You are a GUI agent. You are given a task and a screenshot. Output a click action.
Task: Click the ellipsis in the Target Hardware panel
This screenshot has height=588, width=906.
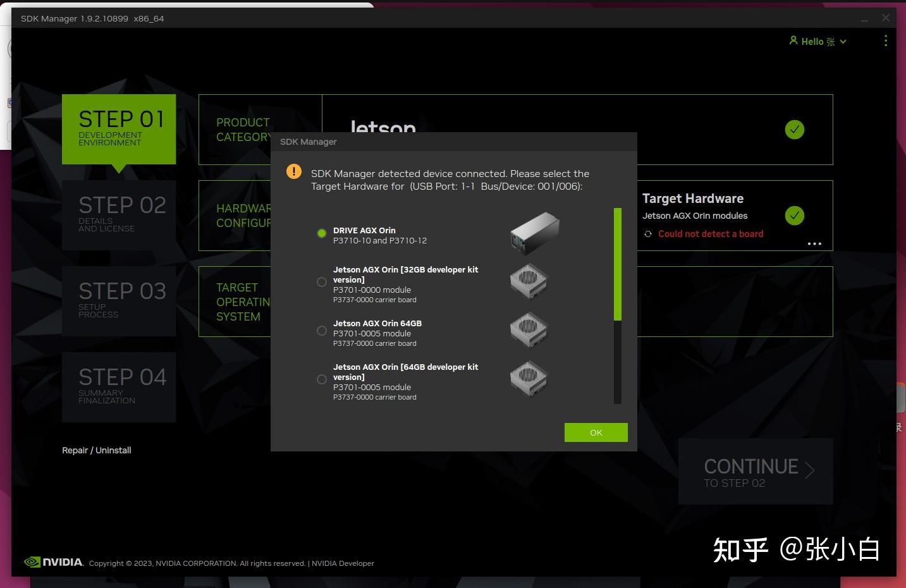[x=814, y=243]
